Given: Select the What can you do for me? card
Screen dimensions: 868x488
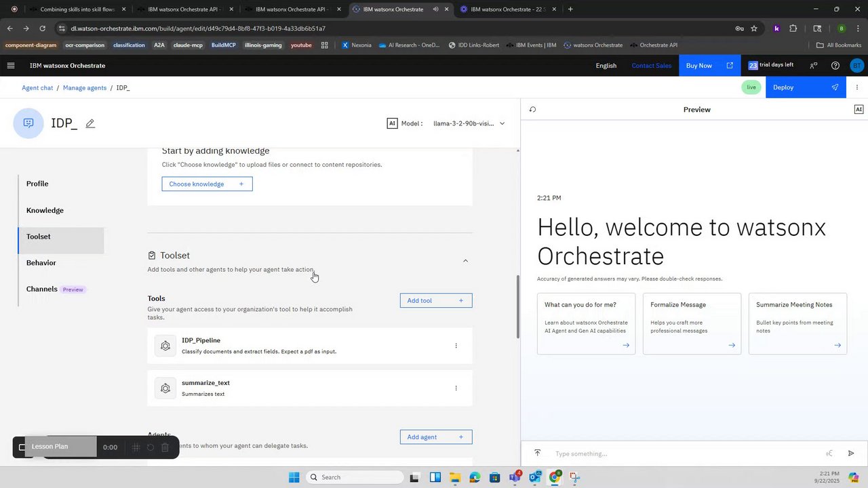Looking at the screenshot, I should pyautogui.click(x=586, y=324).
